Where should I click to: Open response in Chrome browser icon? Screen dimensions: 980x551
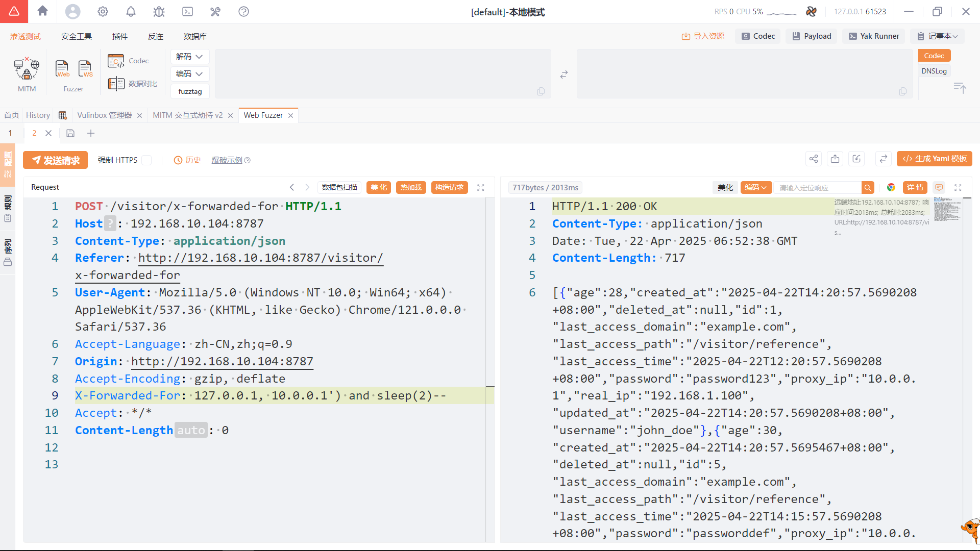click(x=891, y=187)
